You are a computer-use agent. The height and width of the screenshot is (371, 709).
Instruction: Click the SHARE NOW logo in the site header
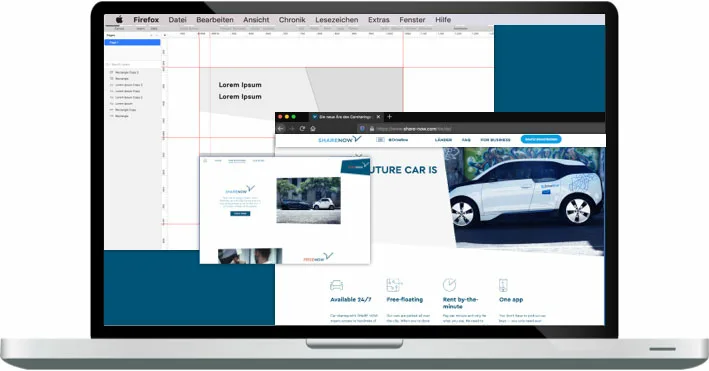pyautogui.click(x=340, y=139)
